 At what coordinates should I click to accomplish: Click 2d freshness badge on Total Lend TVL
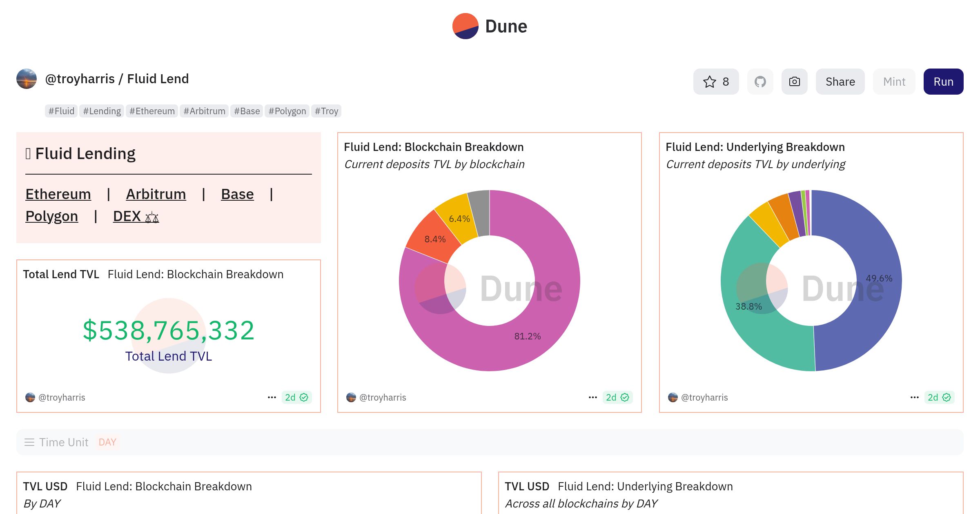coord(296,397)
